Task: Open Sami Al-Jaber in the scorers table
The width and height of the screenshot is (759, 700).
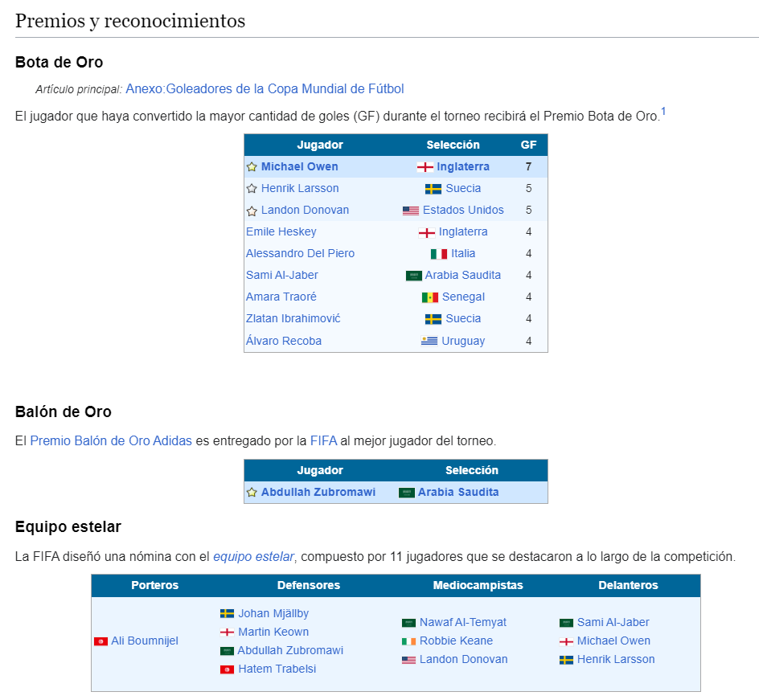Action: [x=282, y=276]
